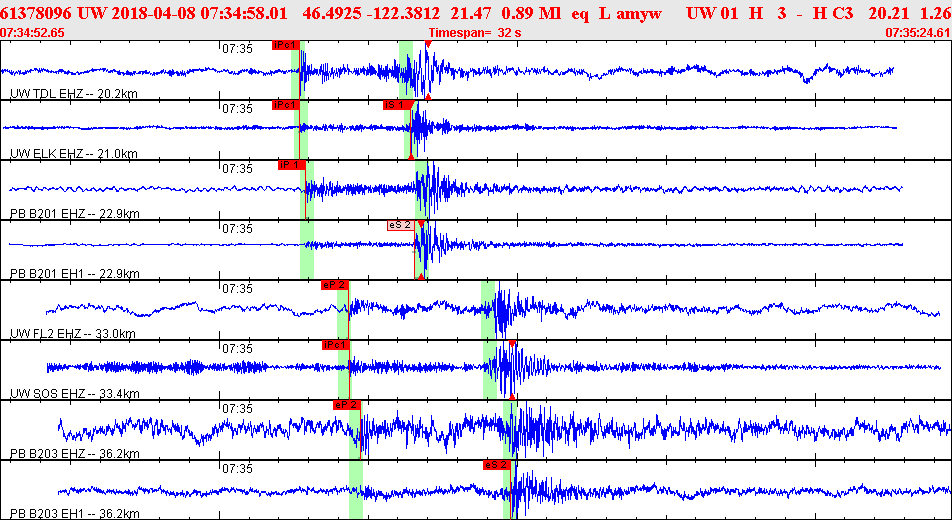Click the iPc1 pick flag on the SOS trace
952x520 pixels.
[x=336, y=345]
